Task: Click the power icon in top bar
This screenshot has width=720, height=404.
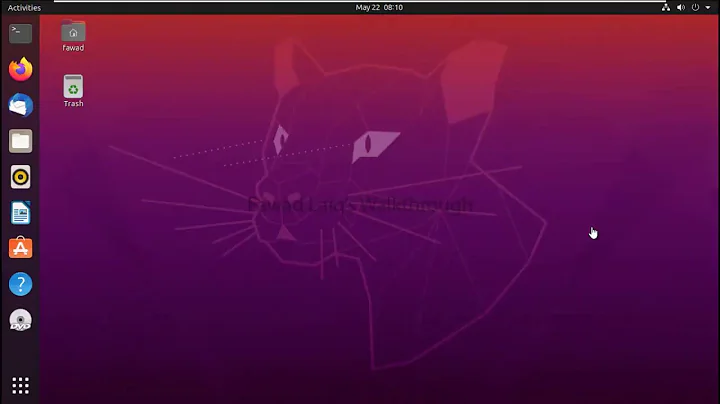Action: click(695, 7)
